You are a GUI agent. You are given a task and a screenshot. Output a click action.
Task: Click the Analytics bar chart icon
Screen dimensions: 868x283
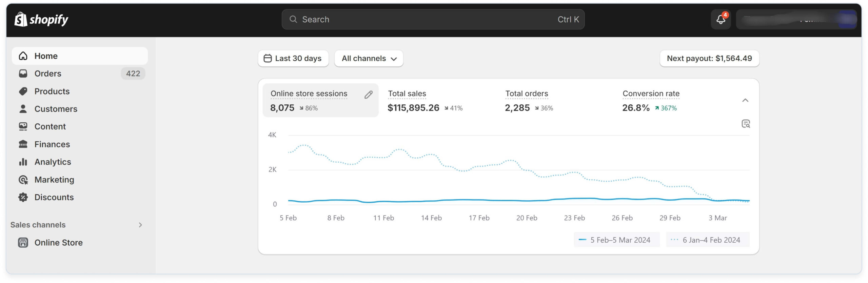point(23,162)
